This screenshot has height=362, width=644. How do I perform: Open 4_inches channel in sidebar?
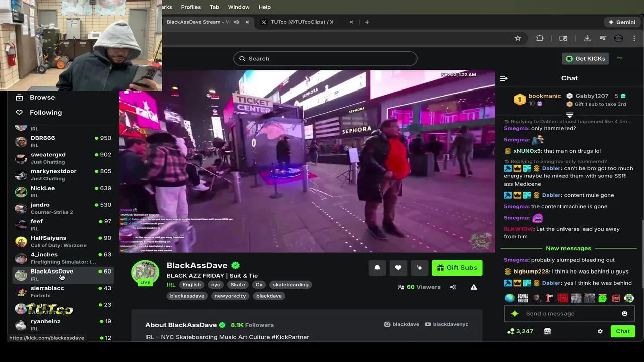(x=63, y=258)
